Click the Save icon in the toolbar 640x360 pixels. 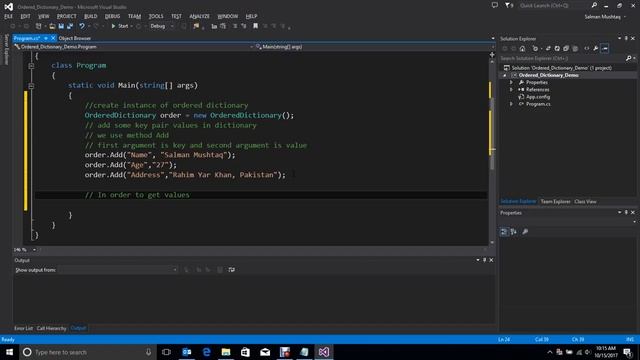click(61, 26)
